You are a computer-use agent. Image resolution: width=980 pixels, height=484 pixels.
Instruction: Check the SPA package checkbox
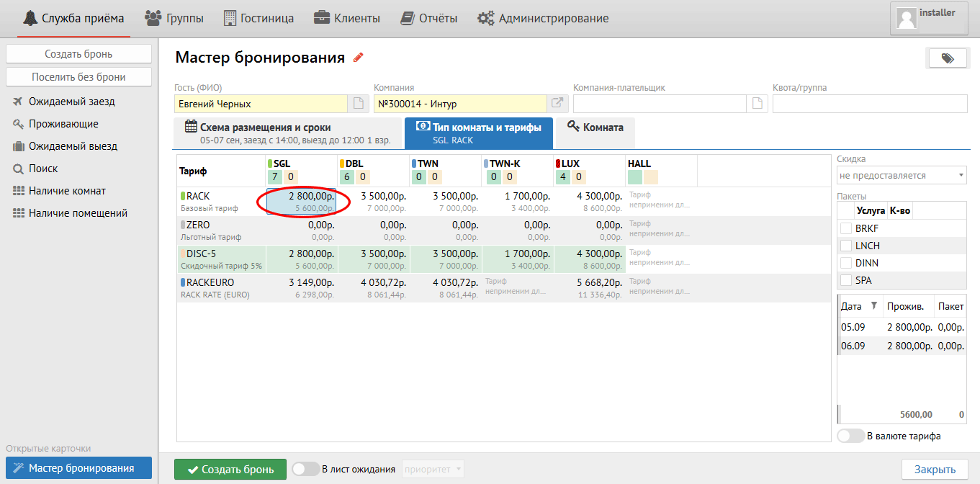pos(846,280)
